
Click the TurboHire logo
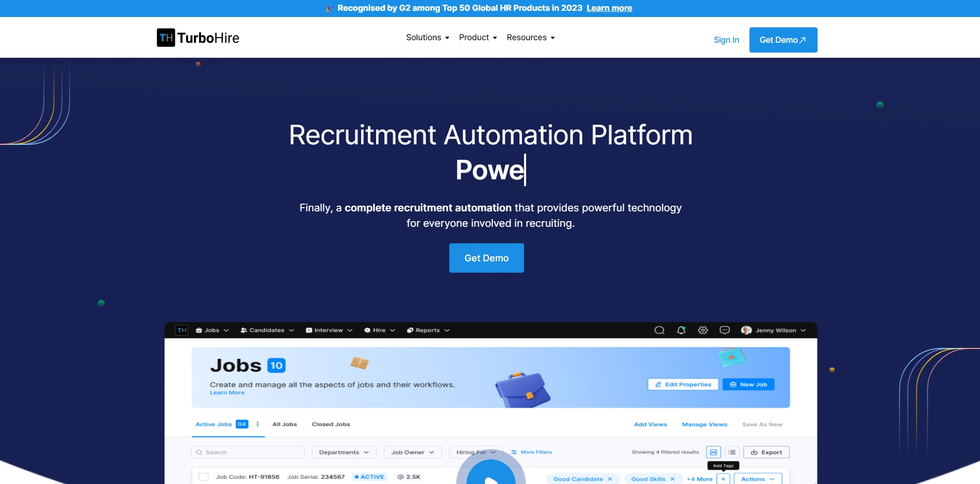click(x=198, y=38)
